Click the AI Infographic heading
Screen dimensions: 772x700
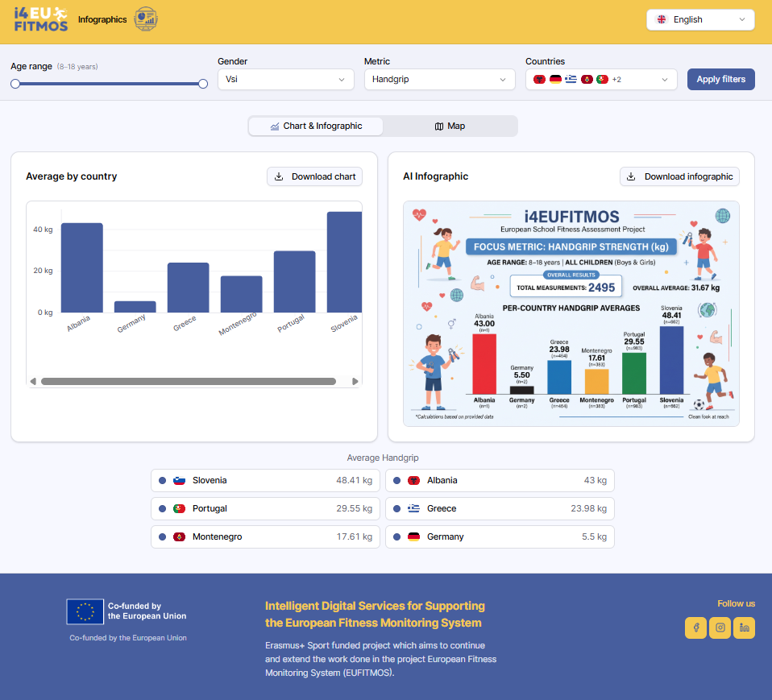pos(435,176)
